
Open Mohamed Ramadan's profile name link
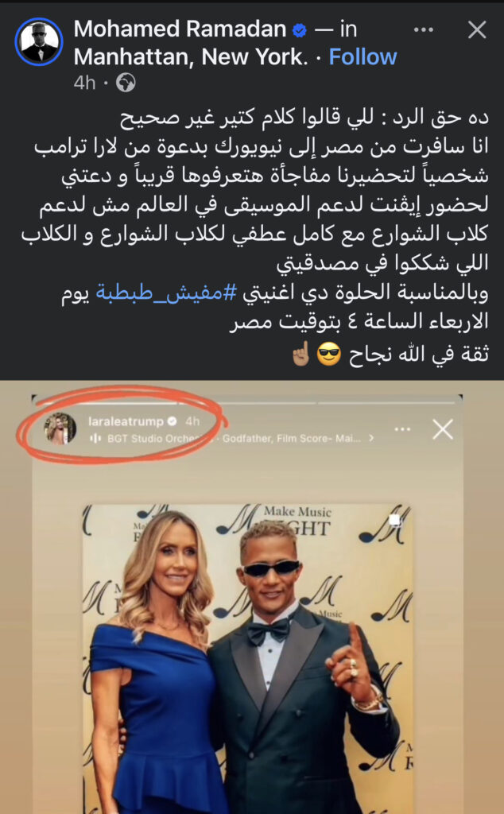(180, 29)
